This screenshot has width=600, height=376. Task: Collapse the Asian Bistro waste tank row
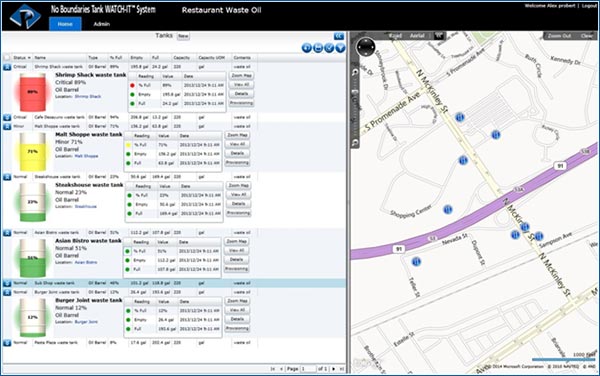tap(7, 233)
